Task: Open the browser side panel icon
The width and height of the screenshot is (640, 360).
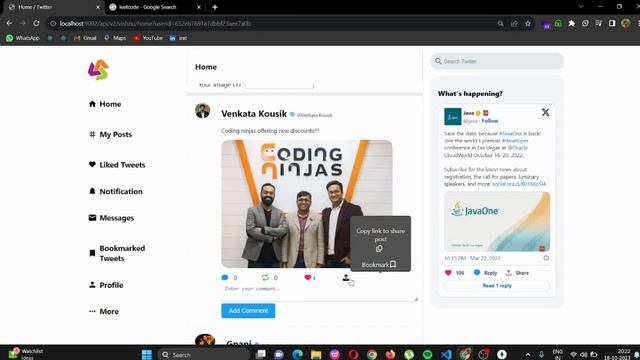Action: (x=612, y=23)
